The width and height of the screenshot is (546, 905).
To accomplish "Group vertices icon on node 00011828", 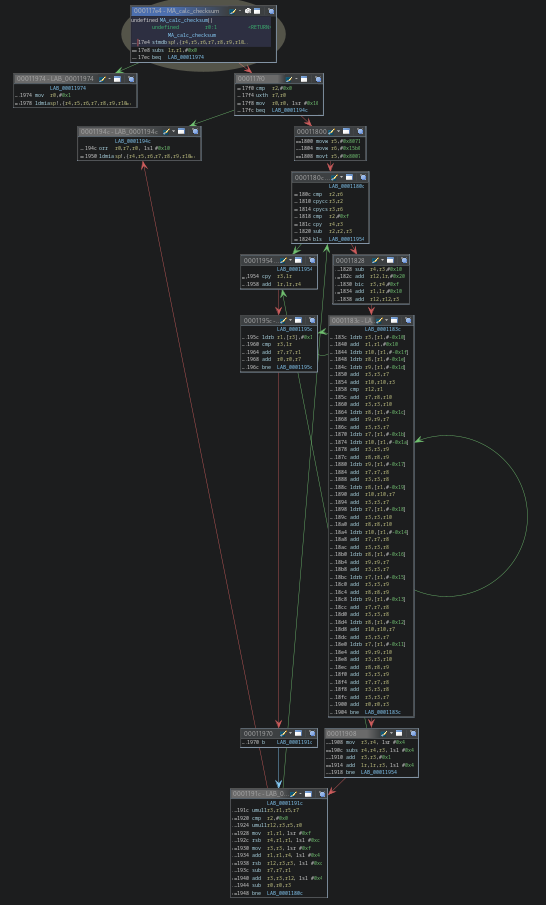I will point(404,260).
